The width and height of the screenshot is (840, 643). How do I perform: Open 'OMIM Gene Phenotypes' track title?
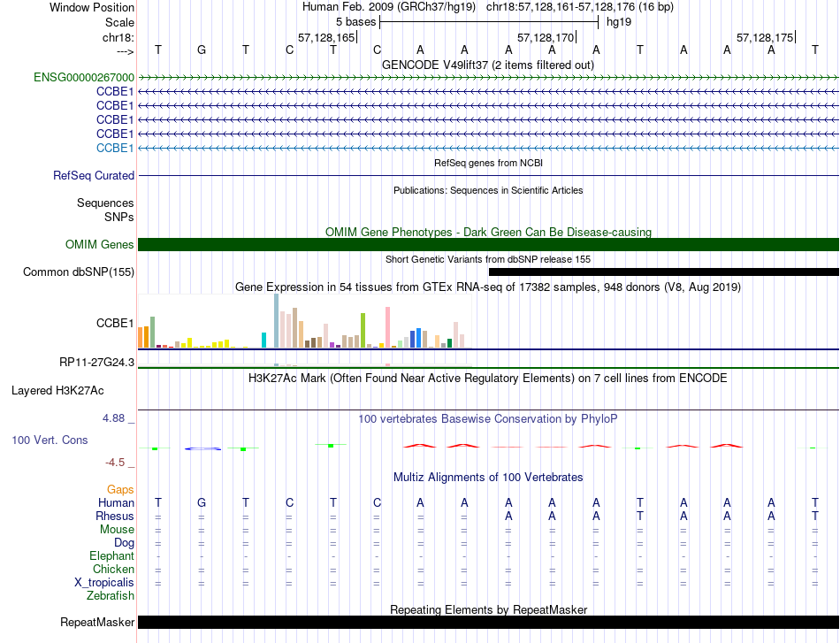(x=488, y=232)
